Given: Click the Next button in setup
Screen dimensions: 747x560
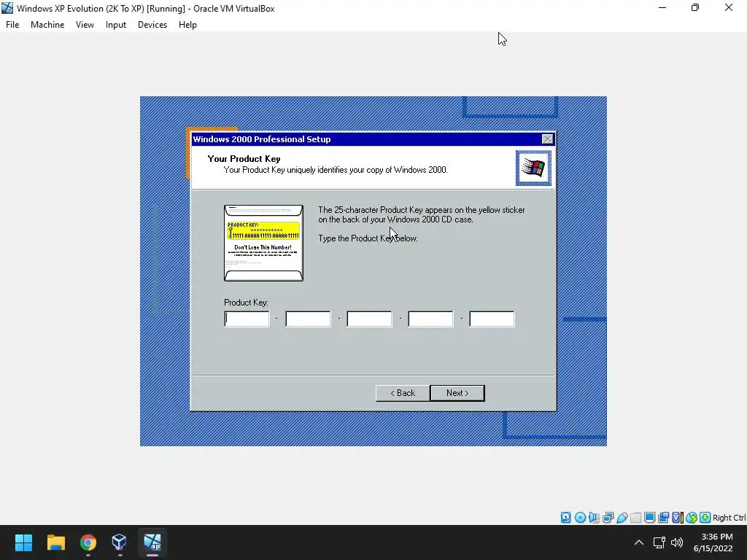Looking at the screenshot, I should (457, 393).
